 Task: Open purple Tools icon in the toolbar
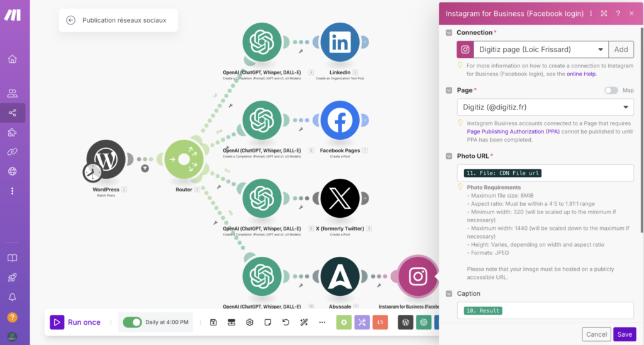(x=362, y=322)
